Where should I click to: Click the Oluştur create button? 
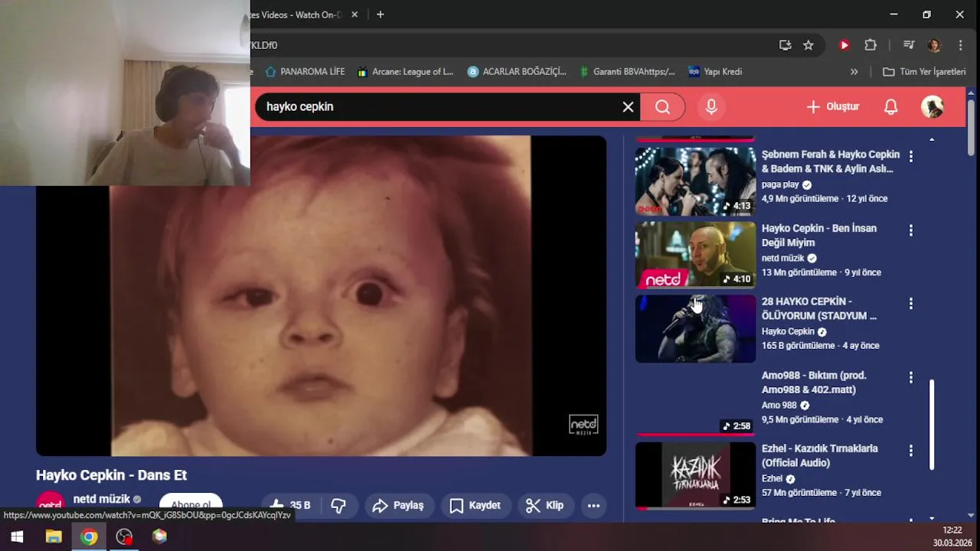coord(833,107)
